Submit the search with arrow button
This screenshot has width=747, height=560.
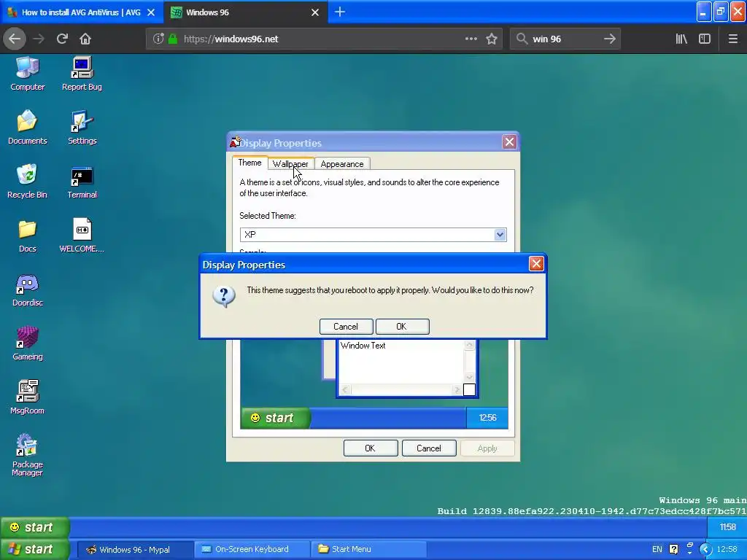click(610, 39)
